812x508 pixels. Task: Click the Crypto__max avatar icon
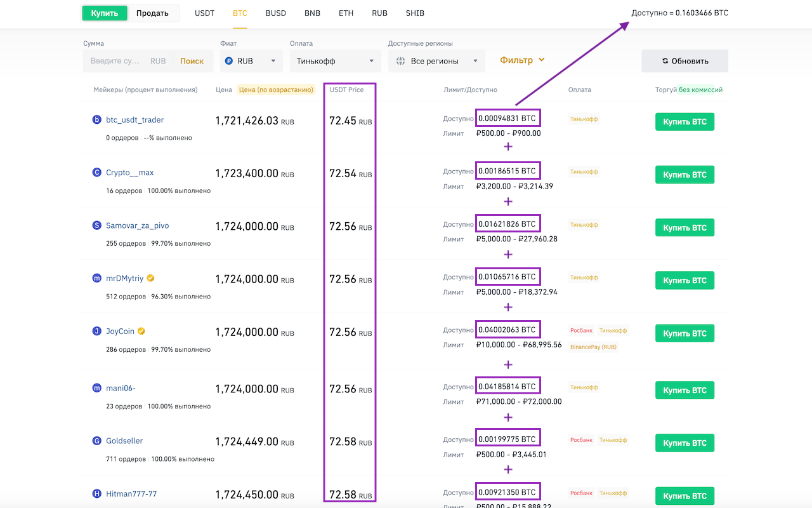97,172
